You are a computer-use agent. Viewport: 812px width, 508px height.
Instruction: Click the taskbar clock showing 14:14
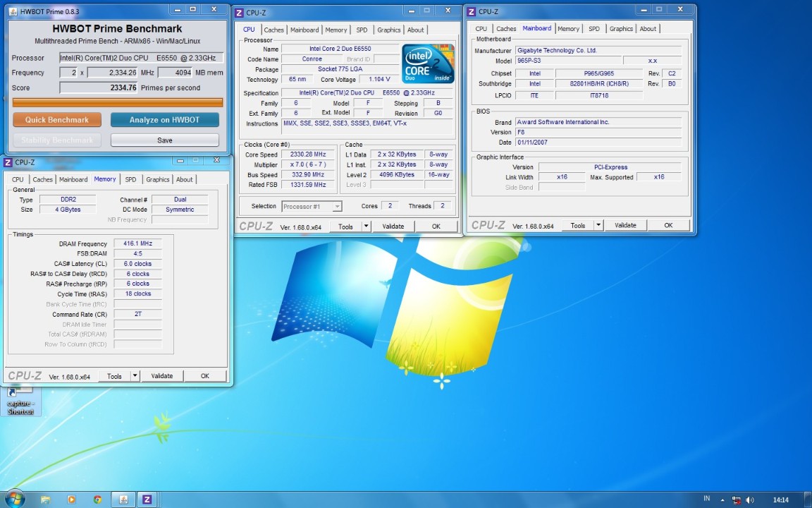pos(780,500)
